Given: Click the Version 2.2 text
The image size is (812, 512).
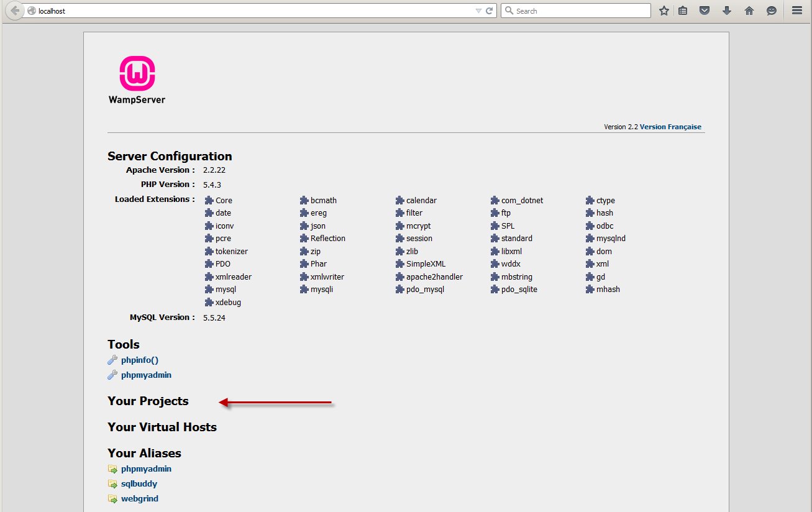Looking at the screenshot, I should click(x=621, y=127).
